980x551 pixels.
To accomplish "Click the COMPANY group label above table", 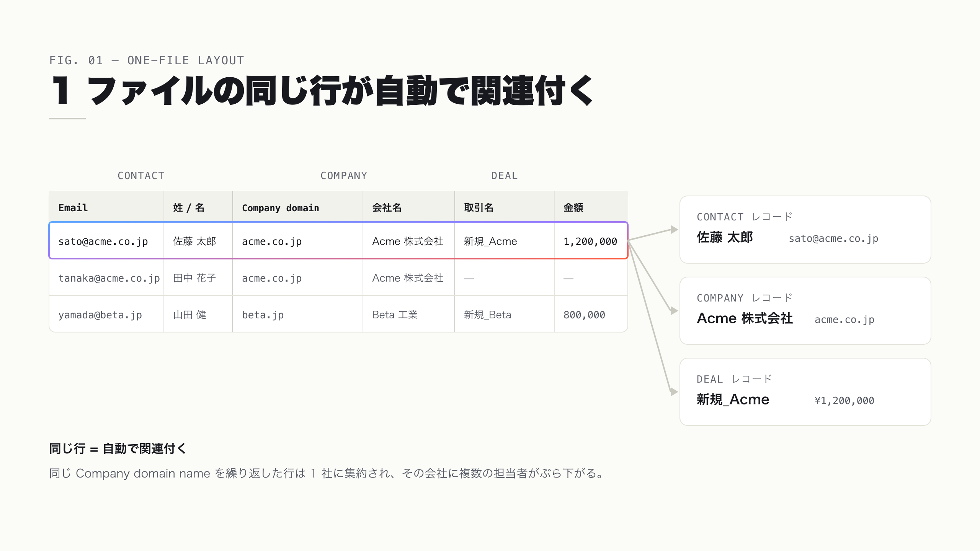I will pos(344,176).
